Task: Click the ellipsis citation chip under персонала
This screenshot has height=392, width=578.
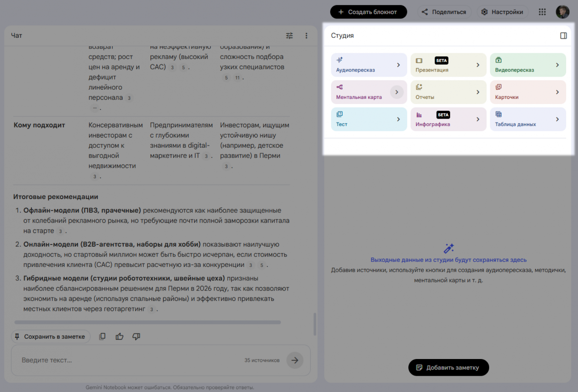Action: pos(95,108)
